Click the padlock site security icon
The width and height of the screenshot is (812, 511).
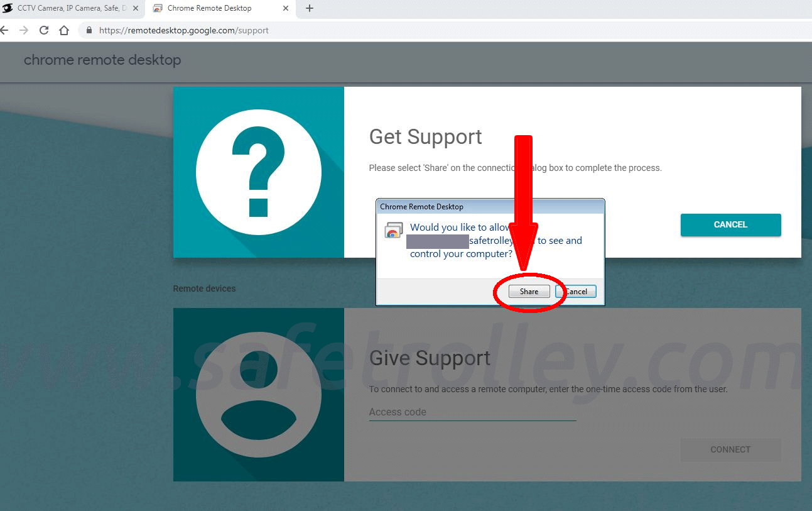click(89, 30)
